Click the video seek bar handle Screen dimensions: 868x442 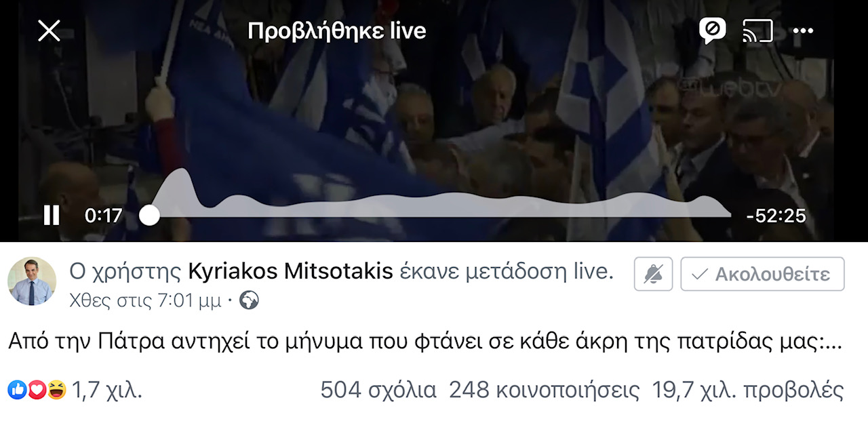point(149,216)
